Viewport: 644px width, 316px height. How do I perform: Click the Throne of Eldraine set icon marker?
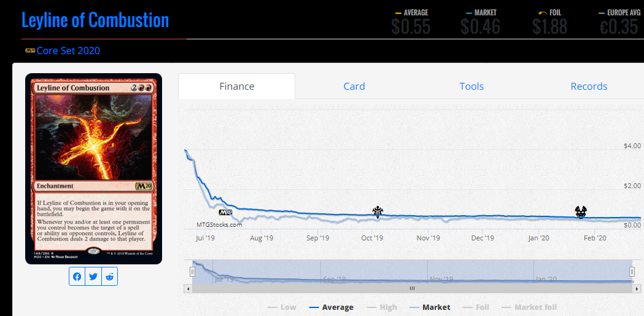click(378, 211)
